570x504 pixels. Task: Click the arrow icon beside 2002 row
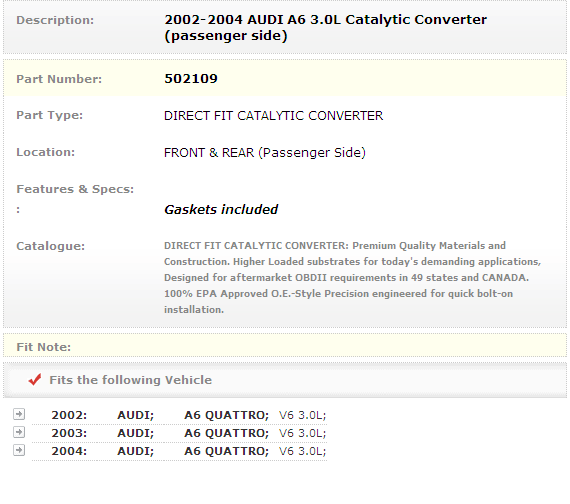19,414
